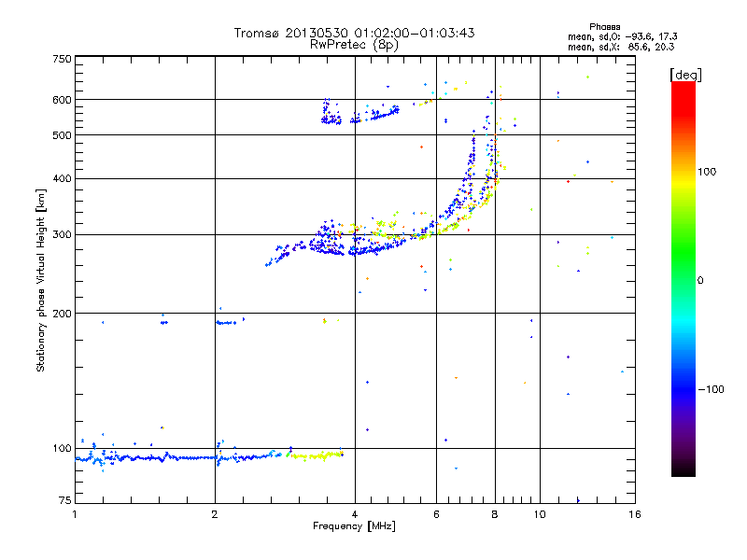Click the x-axis tick label '6'

pos(436,514)
